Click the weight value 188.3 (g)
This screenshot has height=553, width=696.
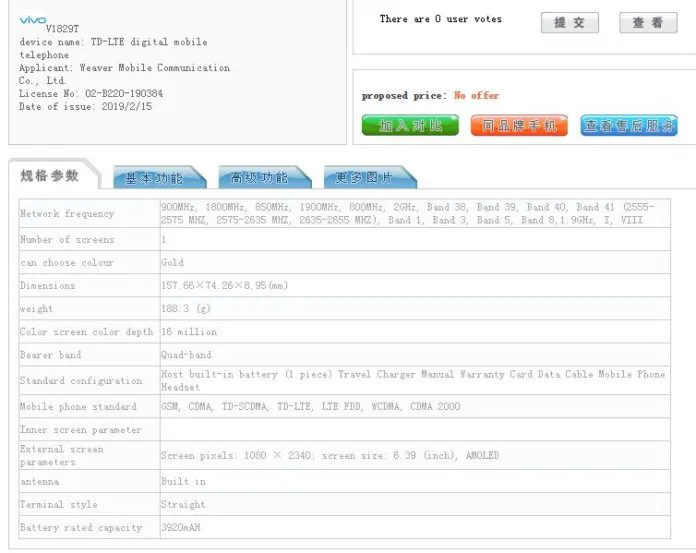coord(186,308)
